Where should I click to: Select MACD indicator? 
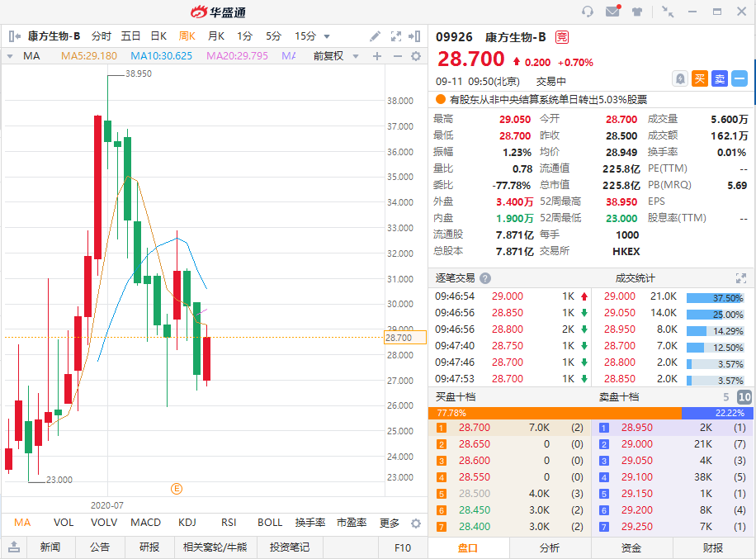coord(145,523)
